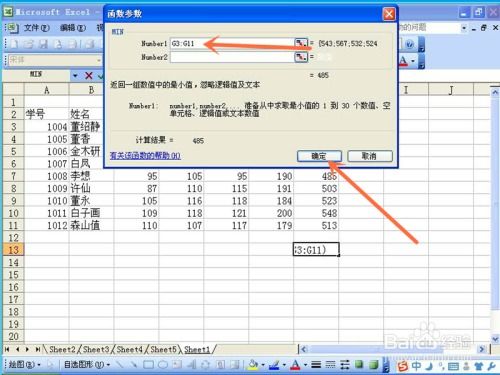Click the Number1 range selector collapse icon

click(x=300, y=43)
